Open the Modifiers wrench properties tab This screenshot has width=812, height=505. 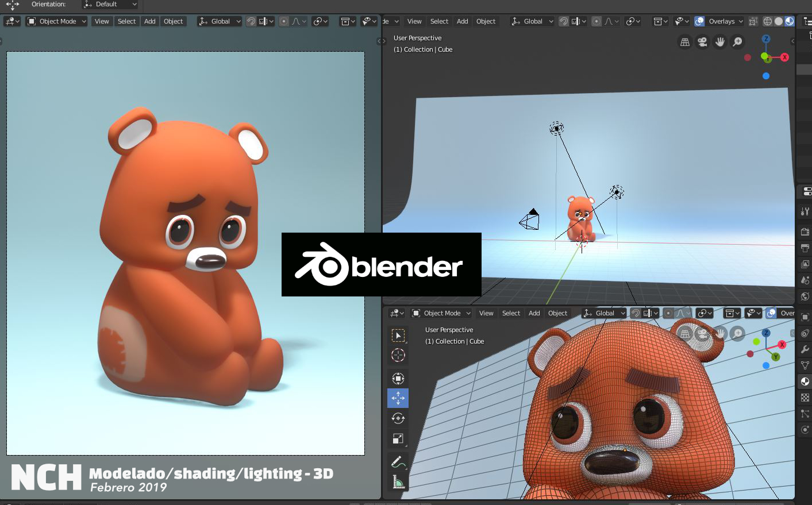pos(805,349)
